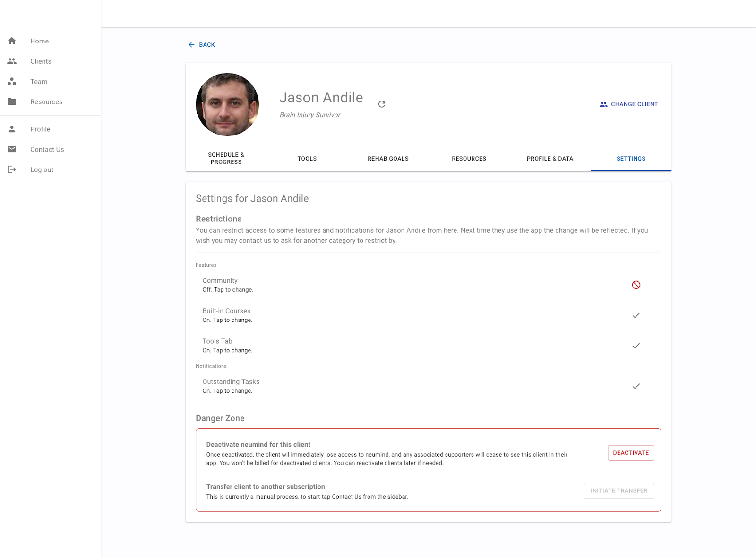Click the BACK link
756x558 pixels.
202,45
